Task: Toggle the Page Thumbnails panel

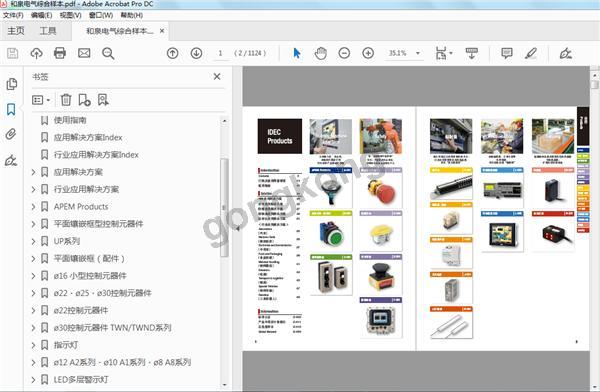Action: click(11, 84)
